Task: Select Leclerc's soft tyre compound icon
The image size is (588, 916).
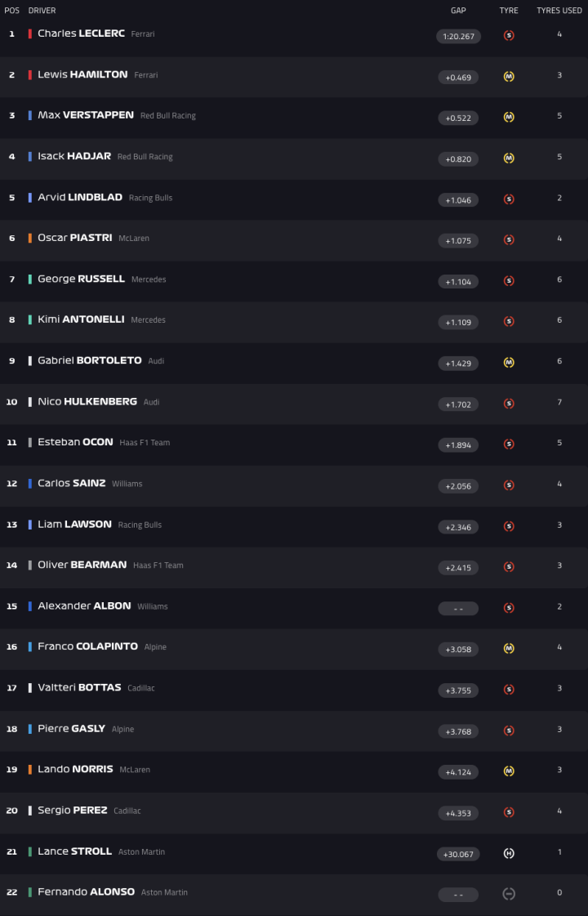Action: [x=509, y=36]
